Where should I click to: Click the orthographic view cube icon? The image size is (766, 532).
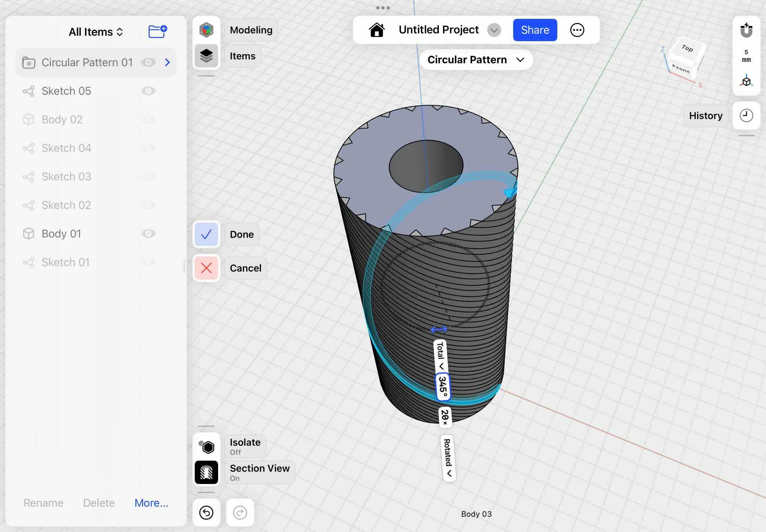(746, 81)
